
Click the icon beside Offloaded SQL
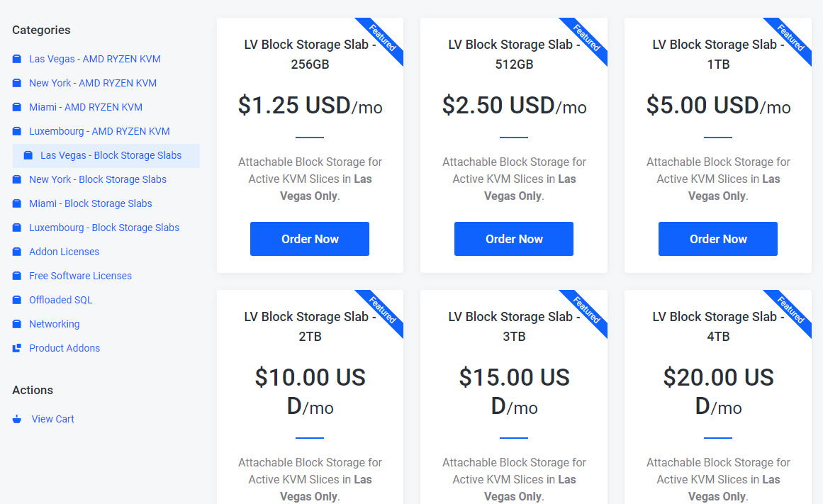(x=17, y=300)
